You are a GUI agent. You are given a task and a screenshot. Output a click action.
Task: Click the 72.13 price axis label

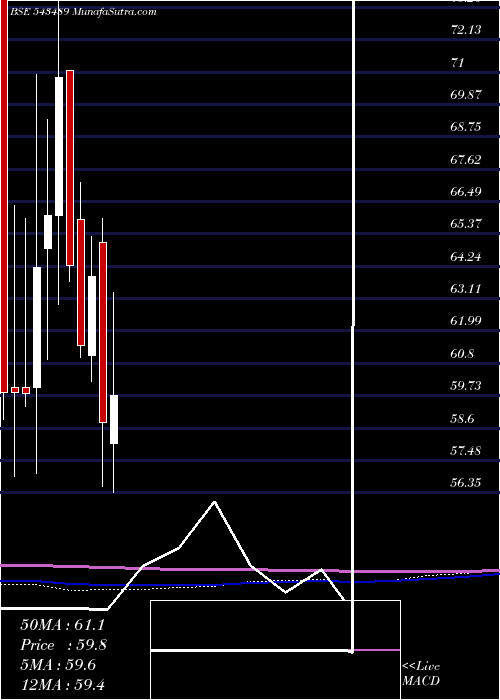pos(466,30)
